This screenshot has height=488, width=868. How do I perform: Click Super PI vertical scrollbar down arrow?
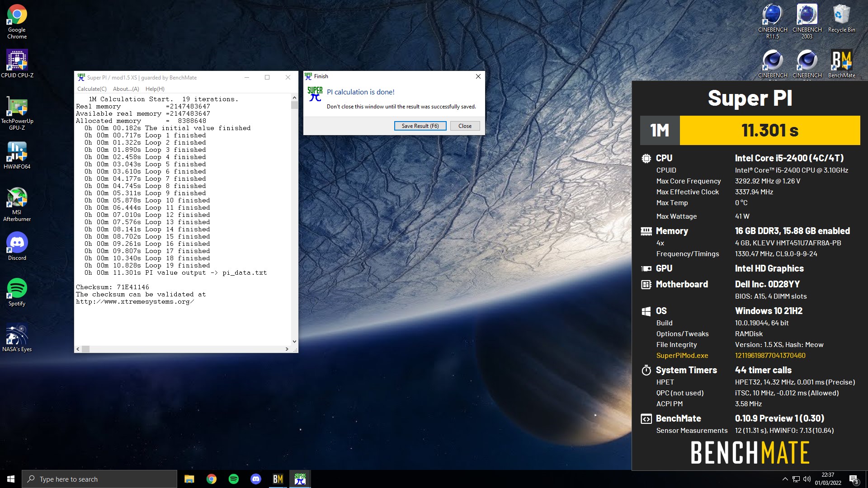[x=295, y=342]
